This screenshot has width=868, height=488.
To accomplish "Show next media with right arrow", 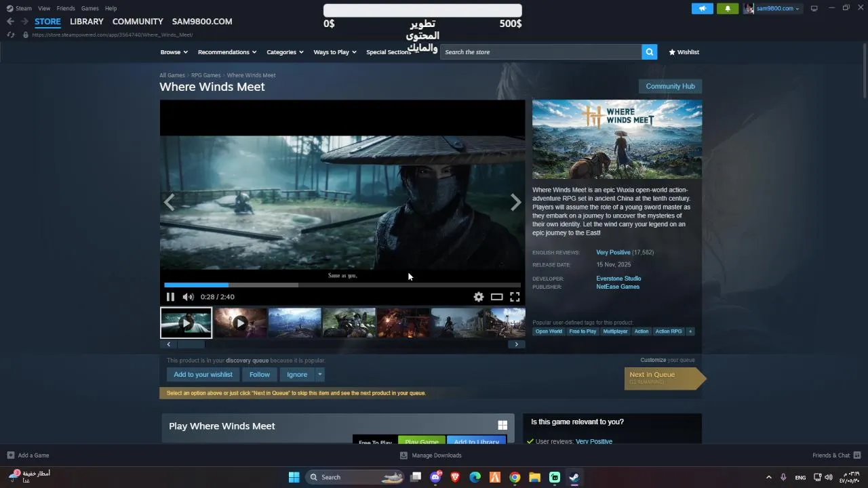I will point(515,202).
